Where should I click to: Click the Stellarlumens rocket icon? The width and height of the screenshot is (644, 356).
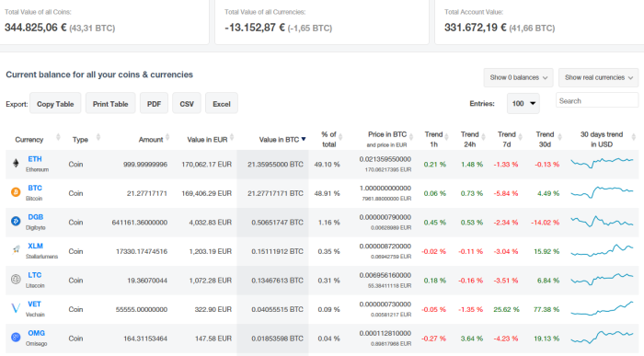[x=16, y=250]
